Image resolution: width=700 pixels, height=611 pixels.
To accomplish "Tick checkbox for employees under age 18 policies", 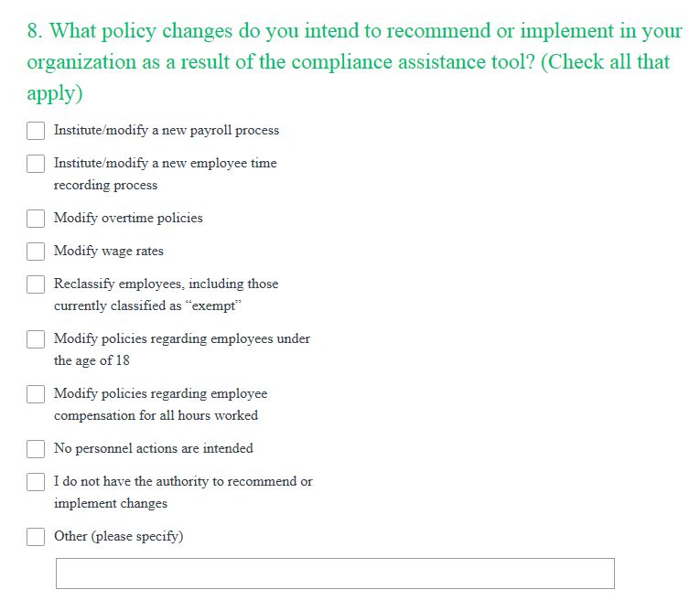I will [x=36, y=339].
